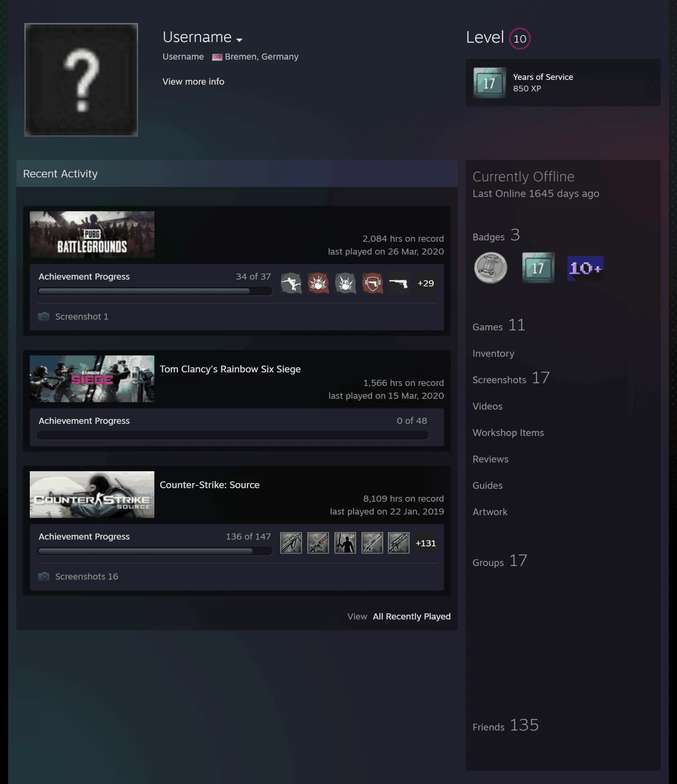Click fifth Counter-Strike weapon achievement icon
Image resolution: width=677 pixels, height=784 pixels.
pyautogui.click(x=399, y=543)
